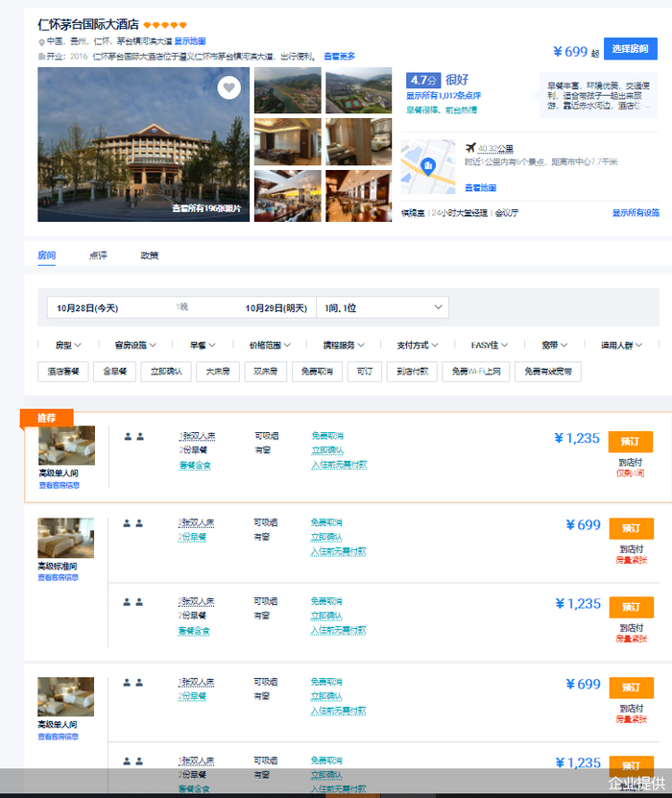Expand the 价格范围 filter dropdown

coord(270,345)
